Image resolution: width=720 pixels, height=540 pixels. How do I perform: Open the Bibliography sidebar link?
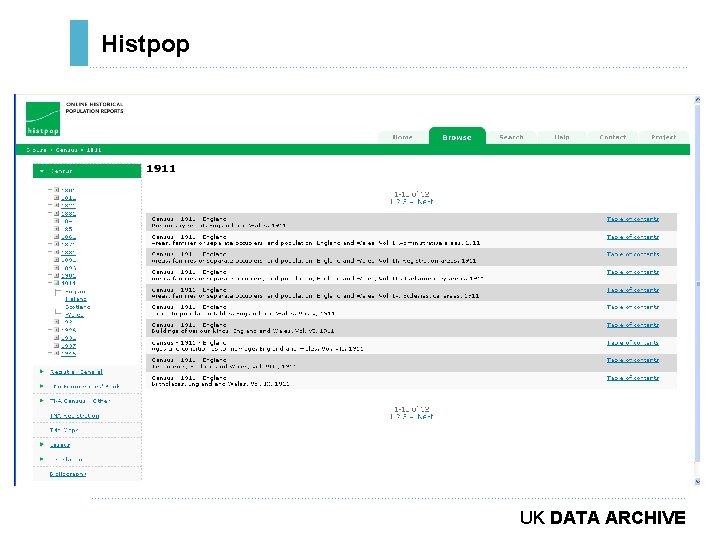tap(68, 474)
